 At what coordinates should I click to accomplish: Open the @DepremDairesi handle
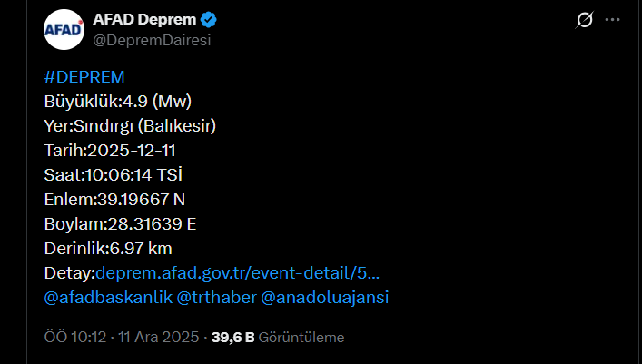[x=152, y=39]
